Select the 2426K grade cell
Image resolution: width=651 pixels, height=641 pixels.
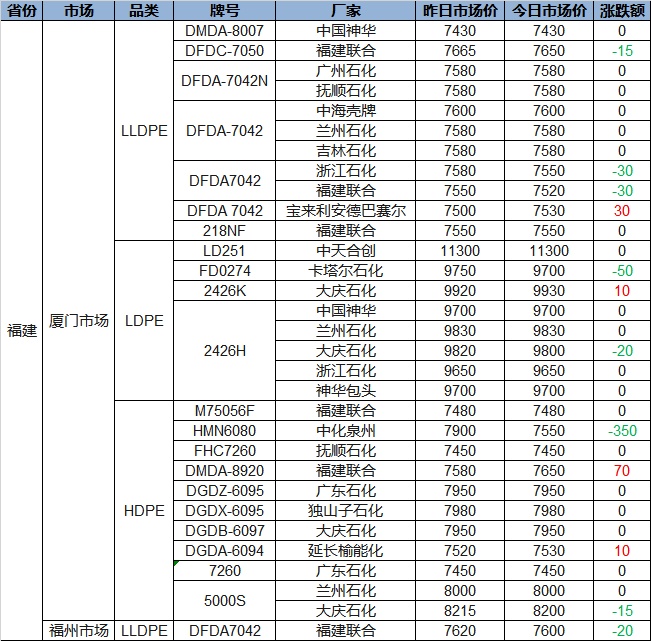pos(225,291)
